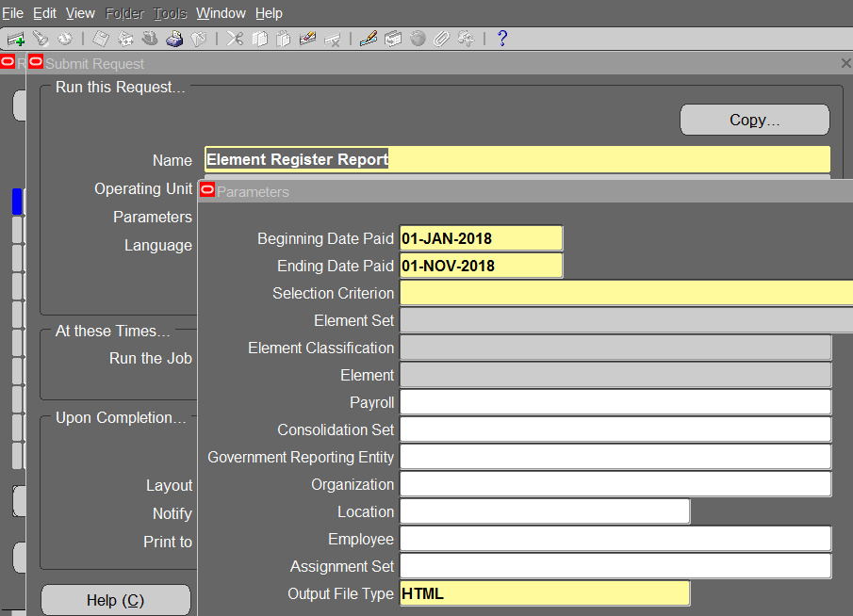Click the Find flashlight toolbar icon
This screenshot has height=616, width=853.
pos(41,39)
